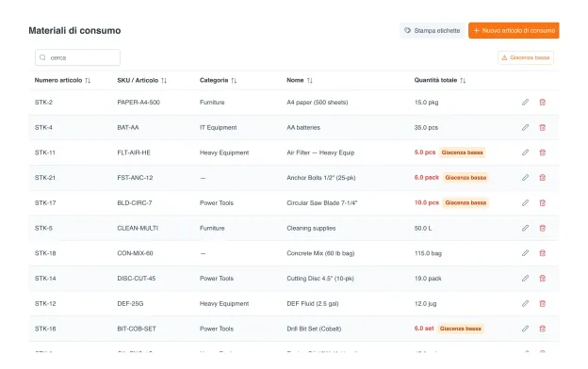Viewport: 588px width, 369px height.
Task: Click SKU CON-MIX-60
Action: (x=135, y=253)
